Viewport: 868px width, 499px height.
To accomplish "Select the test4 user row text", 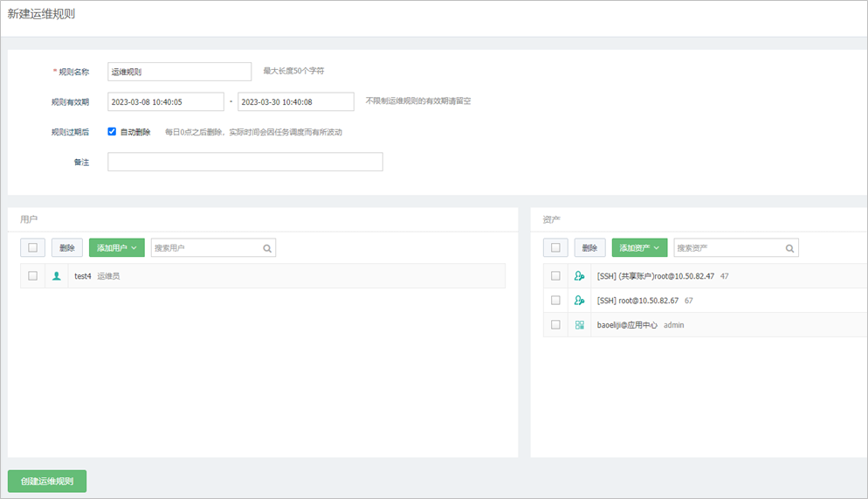I will pos(97,276).
